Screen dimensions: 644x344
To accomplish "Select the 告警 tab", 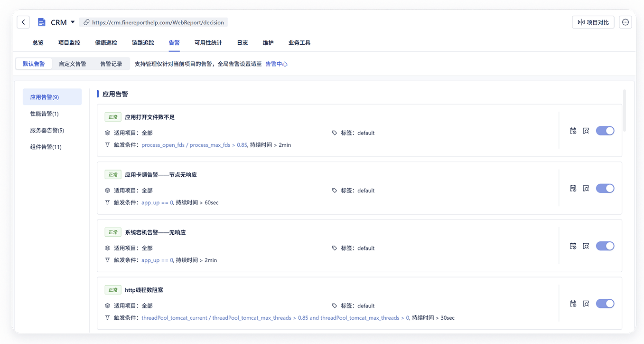I will tap(174, 43).
